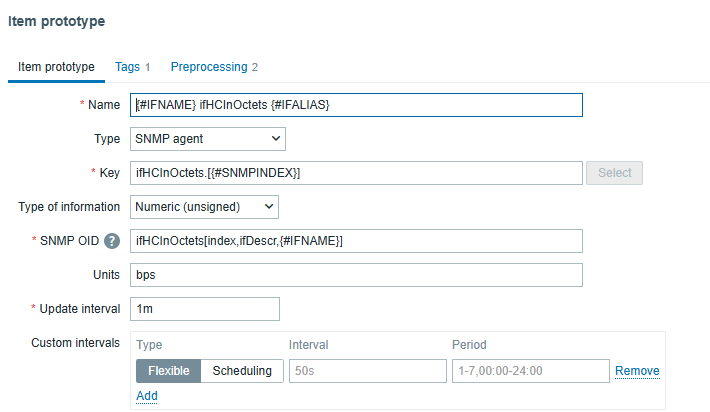The height and width of the screenshot is (412, 710).
Task: Click the Add custom interval link
Action: [147, 397]
